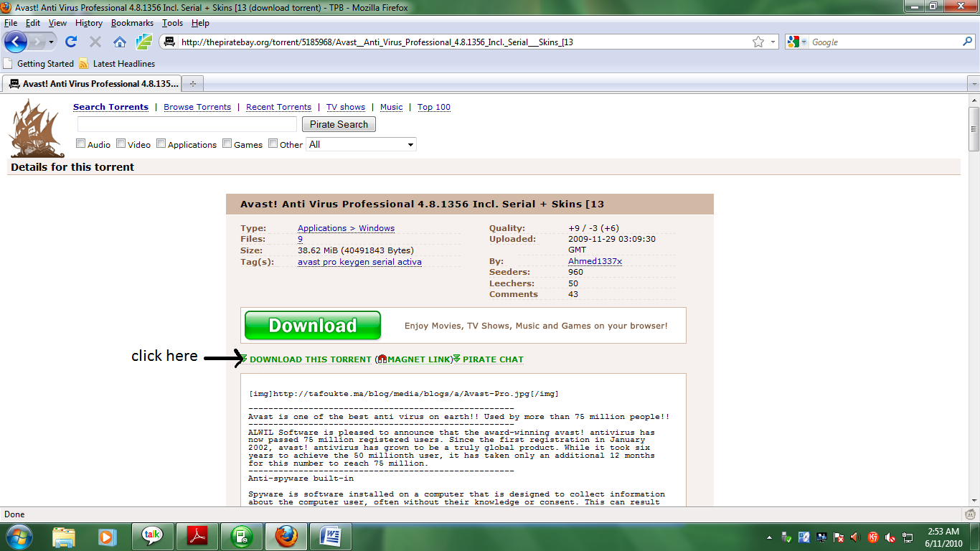Open the Getting Started bookmark

(x=39, y=63)
